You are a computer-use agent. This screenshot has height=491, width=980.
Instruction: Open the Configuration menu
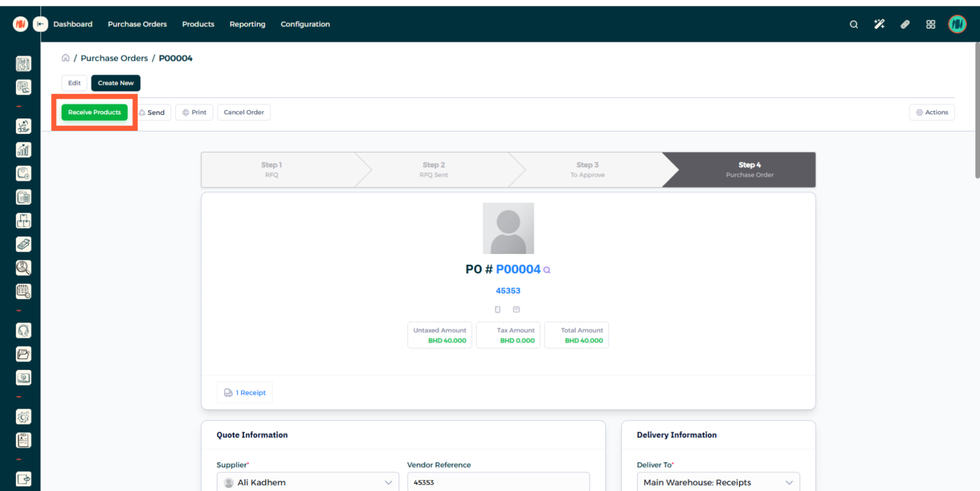coord(305,25)
